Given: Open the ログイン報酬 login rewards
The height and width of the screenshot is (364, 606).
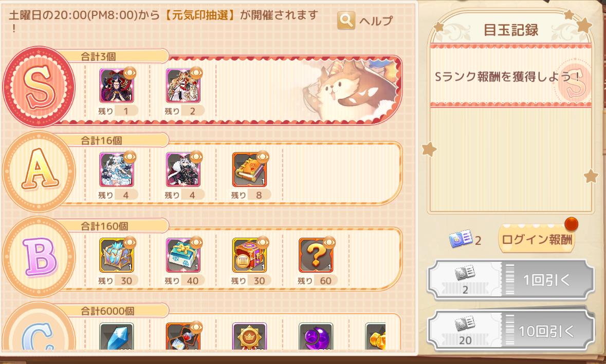Looking at the screenshot, I should coord(537,239).
